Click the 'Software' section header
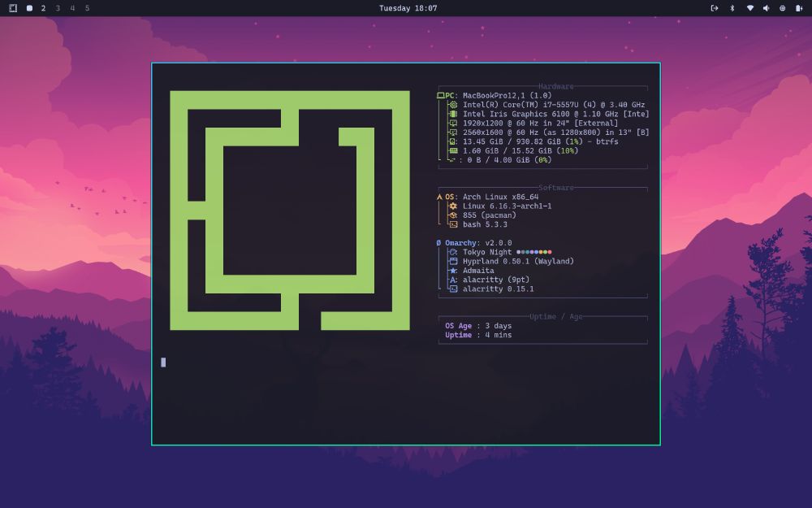812x508 pixels. click(556, 188)
